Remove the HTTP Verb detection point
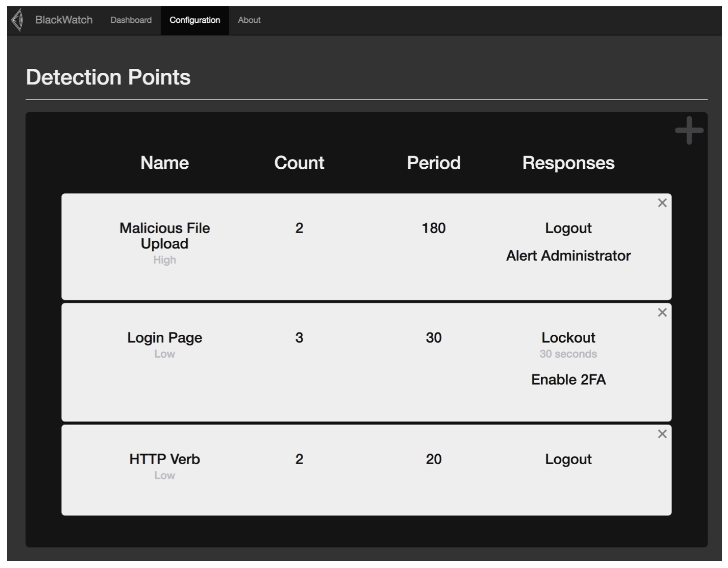Image resolution: width=728 pixels, height=568 pixels. 662,434
